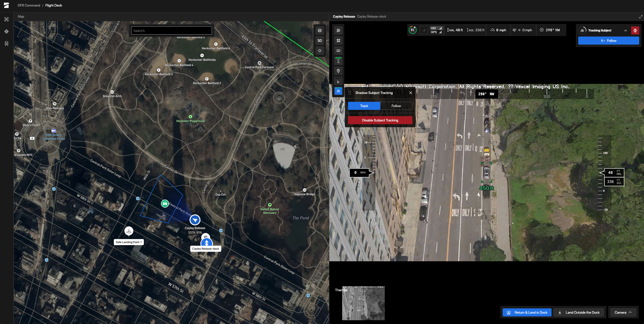Switch tracking mode to Follow

click(x=396, y=106)
